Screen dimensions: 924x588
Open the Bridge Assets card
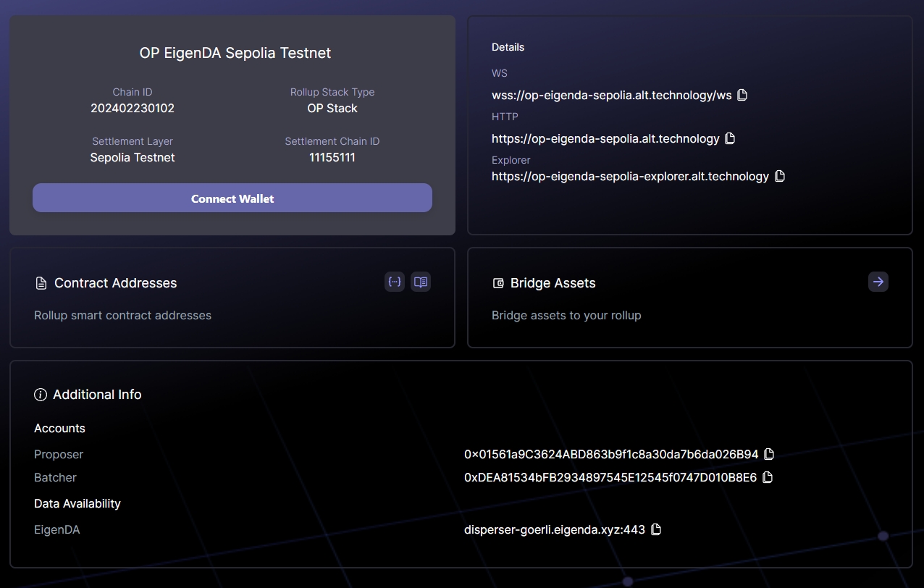point(689,298)
